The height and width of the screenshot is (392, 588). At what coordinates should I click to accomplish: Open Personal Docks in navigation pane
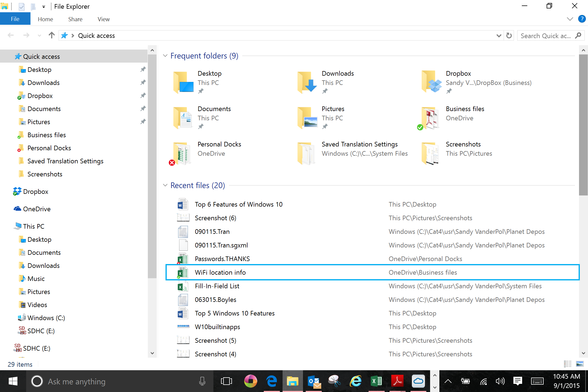(x=49, y=148)
